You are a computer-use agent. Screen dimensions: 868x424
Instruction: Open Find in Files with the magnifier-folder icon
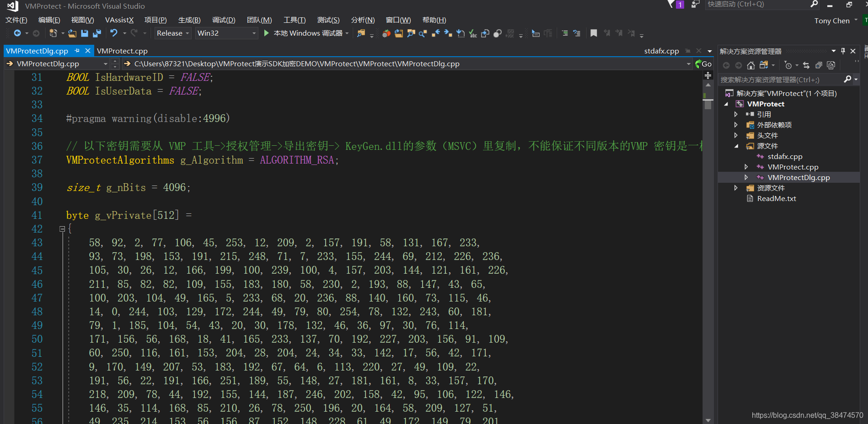(361, 33)
